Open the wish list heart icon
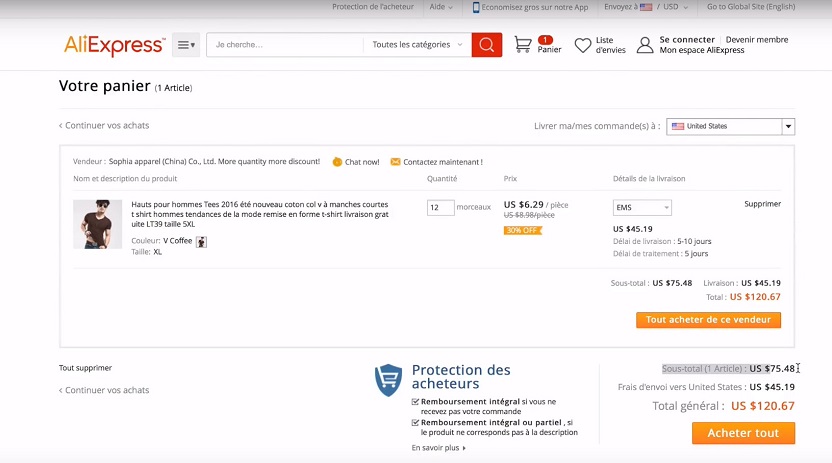Screen dimensions: 832x463 [583, 45]
